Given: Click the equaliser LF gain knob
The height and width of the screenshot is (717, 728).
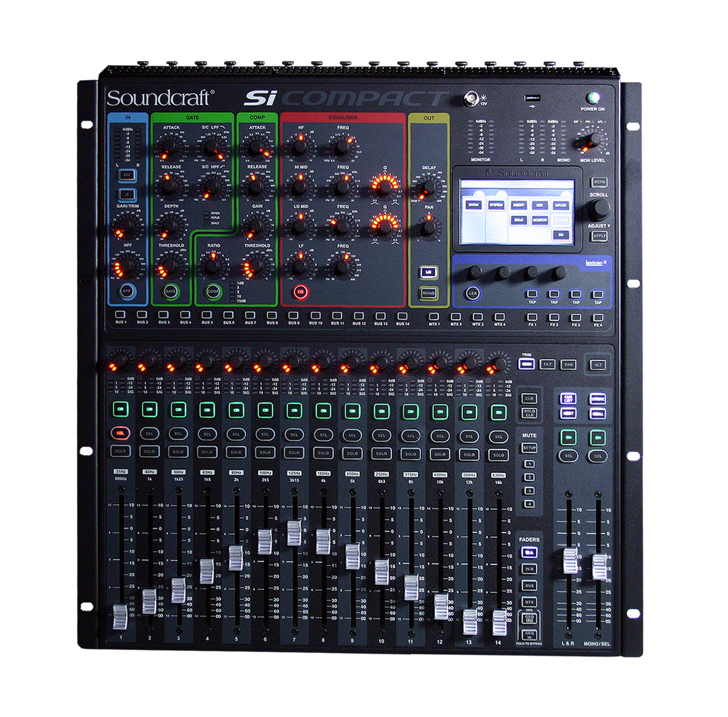Looking at the screenshot, I should point(300,266).
